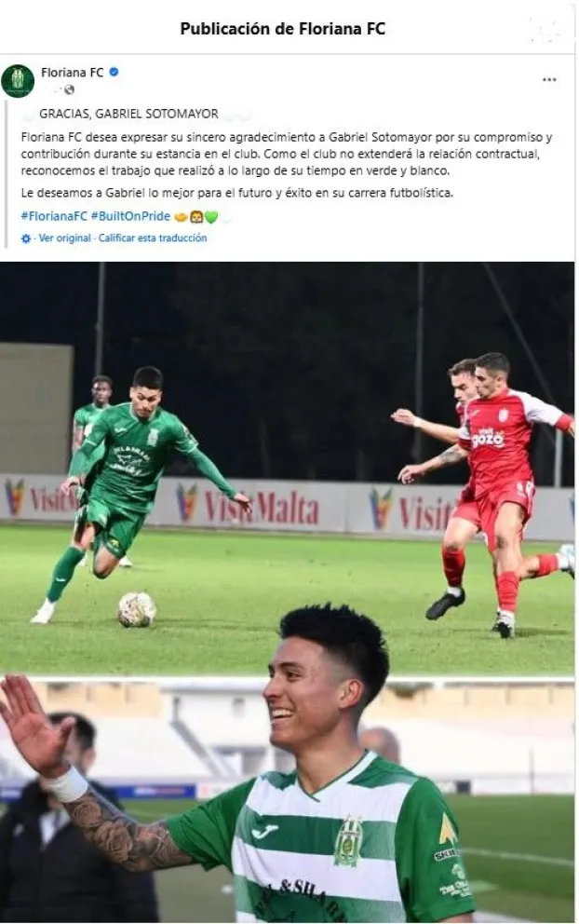Open the #BuiltOnPride hashtag
Screen dimensions: 579x924
click(x=130, y=216)
